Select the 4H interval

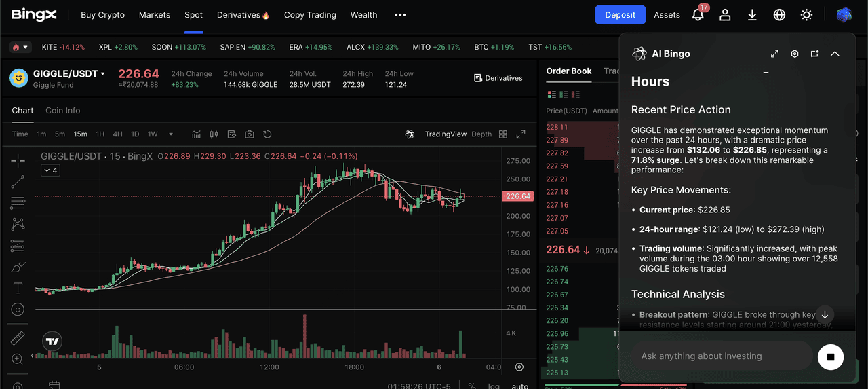coord(117,134)
